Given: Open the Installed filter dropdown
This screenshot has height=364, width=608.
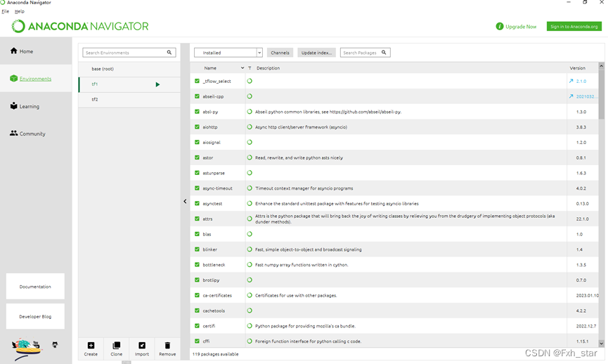Looking at the screenshot, I should tap(228, 52).
